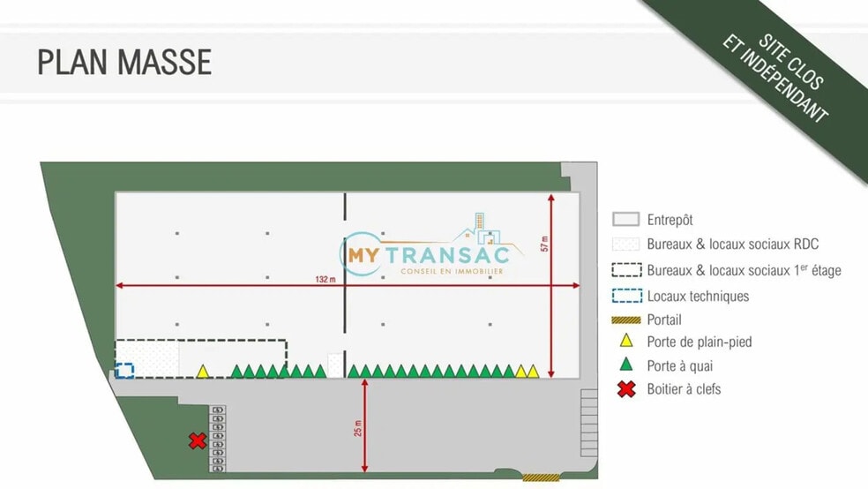The width and height of the screenshot is (868, 489).
Task: Click the red cross icon in the legend
Action: click(626, 388)
